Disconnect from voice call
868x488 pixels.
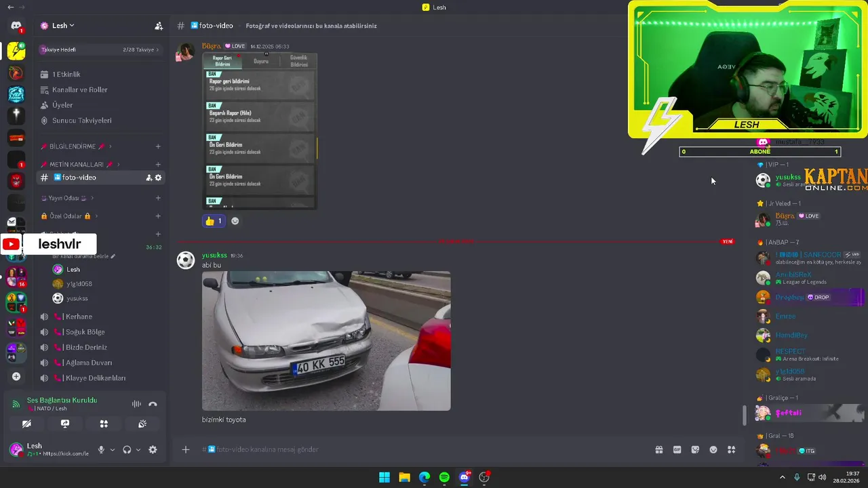153,404
